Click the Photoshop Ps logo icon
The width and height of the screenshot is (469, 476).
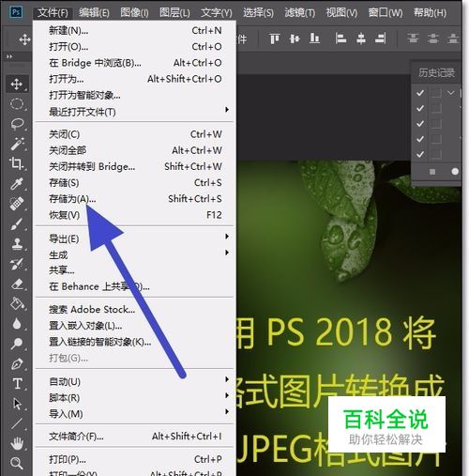[x=16, y=12]
